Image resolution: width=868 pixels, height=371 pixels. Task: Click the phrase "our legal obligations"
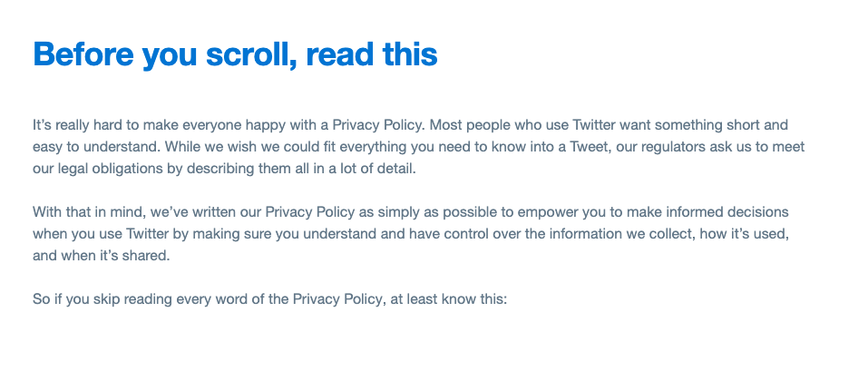(x=98, y=169)
